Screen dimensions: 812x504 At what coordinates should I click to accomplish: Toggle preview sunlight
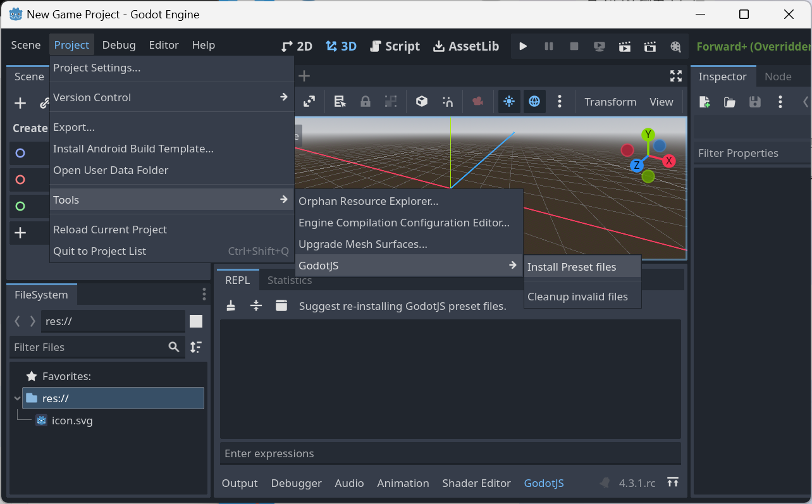[x=509, y=101]
